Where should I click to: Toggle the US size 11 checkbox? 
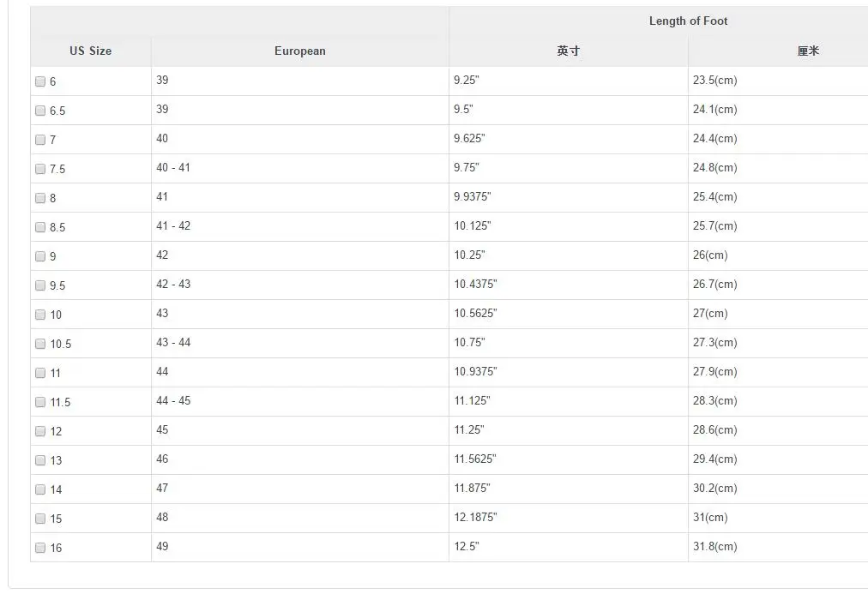coord(40,373)
